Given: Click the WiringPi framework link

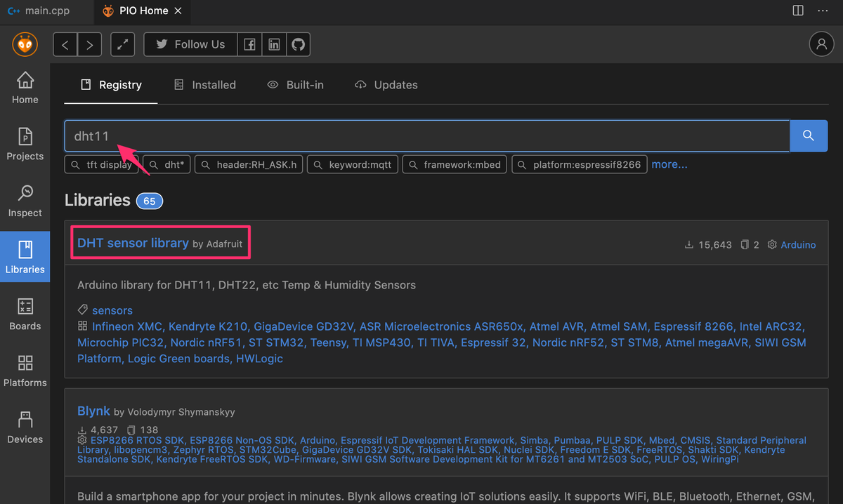Looking at the screenshot, I should tap(719, 459).
